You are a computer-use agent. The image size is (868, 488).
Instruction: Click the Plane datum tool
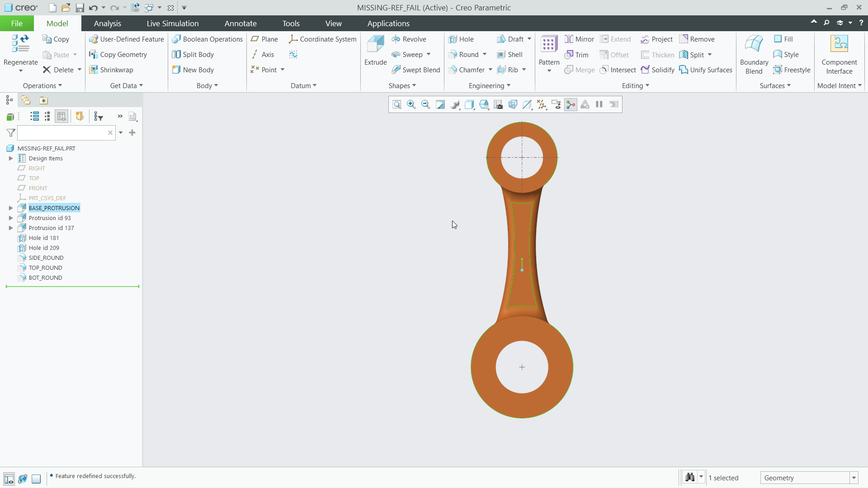[x=264, y=39]
